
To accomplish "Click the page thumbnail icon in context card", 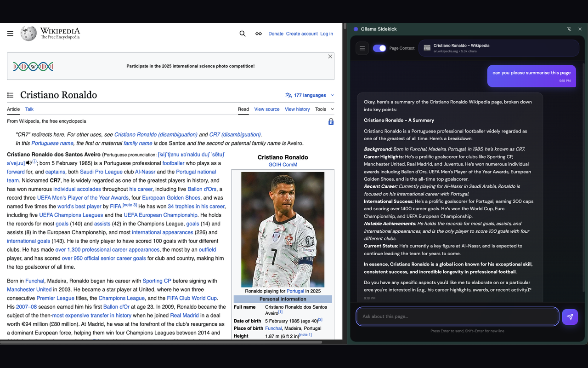I will [427, 48].
